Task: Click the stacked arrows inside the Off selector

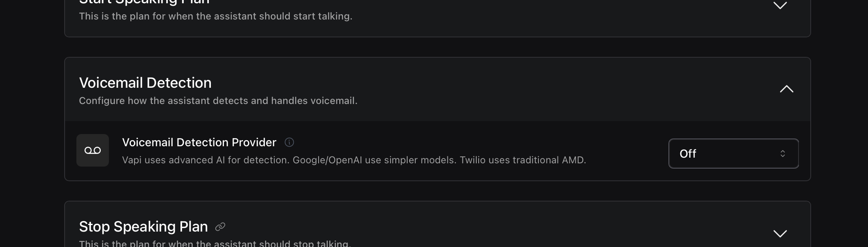Action: (x=783, y=154)
